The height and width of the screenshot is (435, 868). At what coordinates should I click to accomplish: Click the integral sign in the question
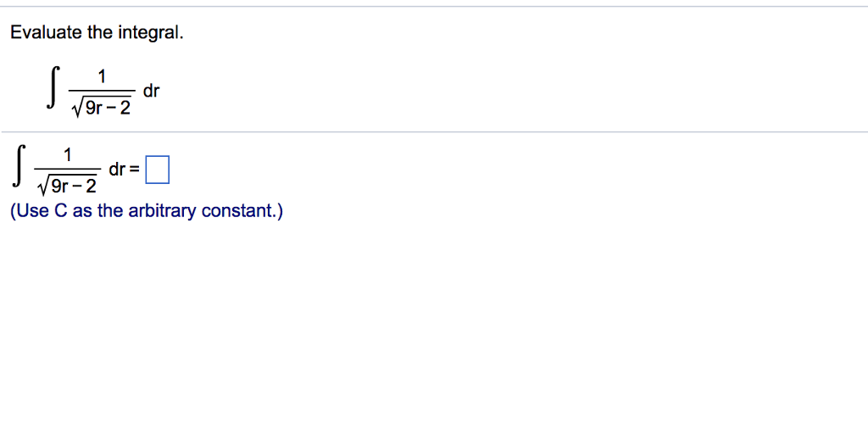pos(53,92)
